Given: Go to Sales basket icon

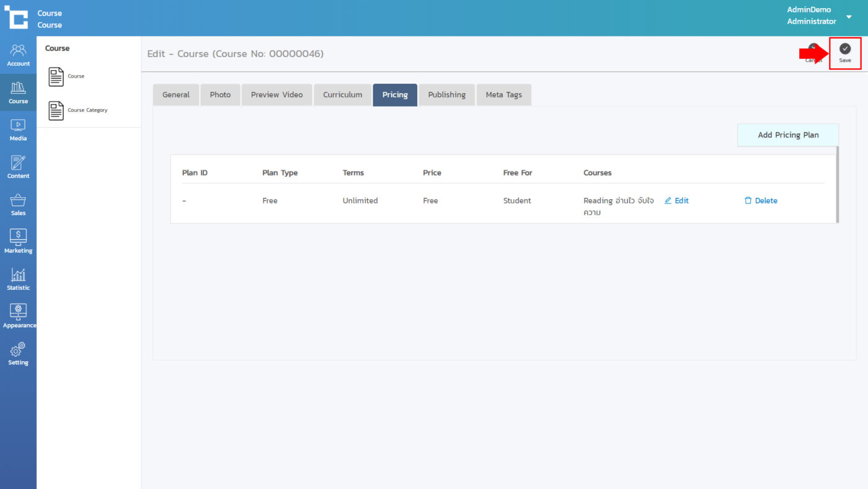Looking at the screenshot, I should (18, 204).
